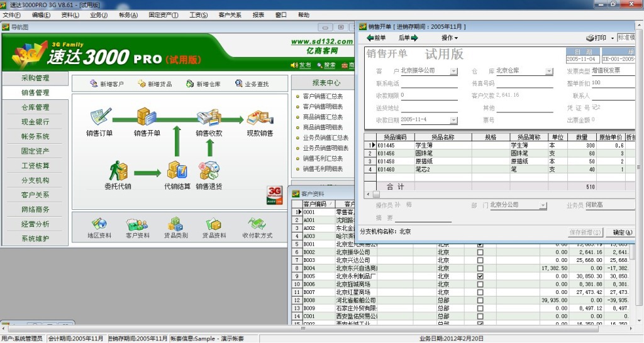Open 销售毛利汇总表 report link

click(323, 158)
